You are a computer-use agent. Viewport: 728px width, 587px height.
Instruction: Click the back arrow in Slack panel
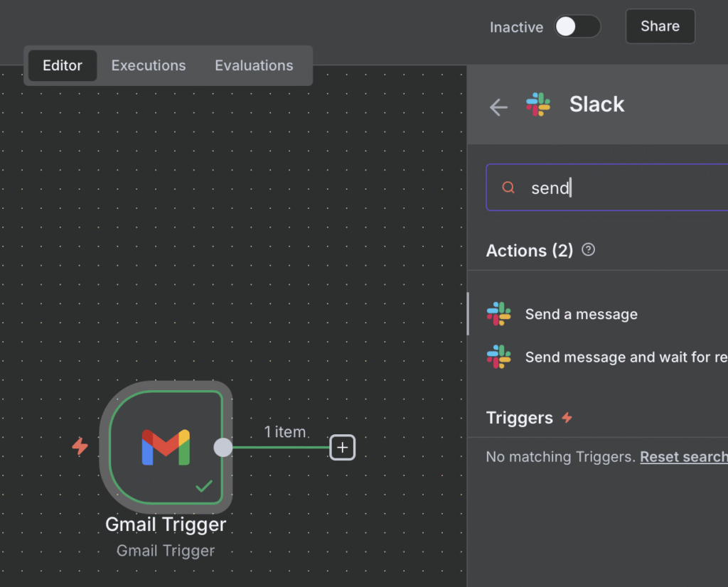[498, 107]
